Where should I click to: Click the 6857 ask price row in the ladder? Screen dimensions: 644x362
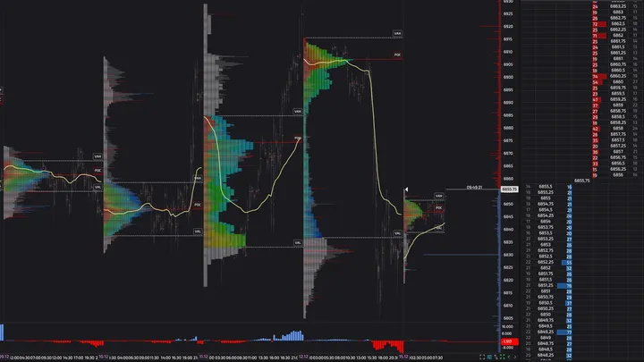[617, 152]
